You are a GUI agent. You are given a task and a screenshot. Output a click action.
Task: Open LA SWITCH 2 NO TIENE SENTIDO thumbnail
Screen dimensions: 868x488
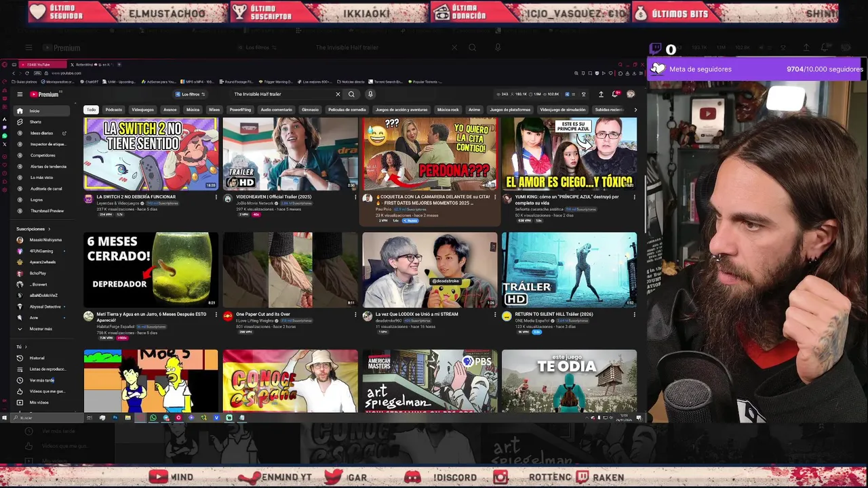[x=151, y=154]
